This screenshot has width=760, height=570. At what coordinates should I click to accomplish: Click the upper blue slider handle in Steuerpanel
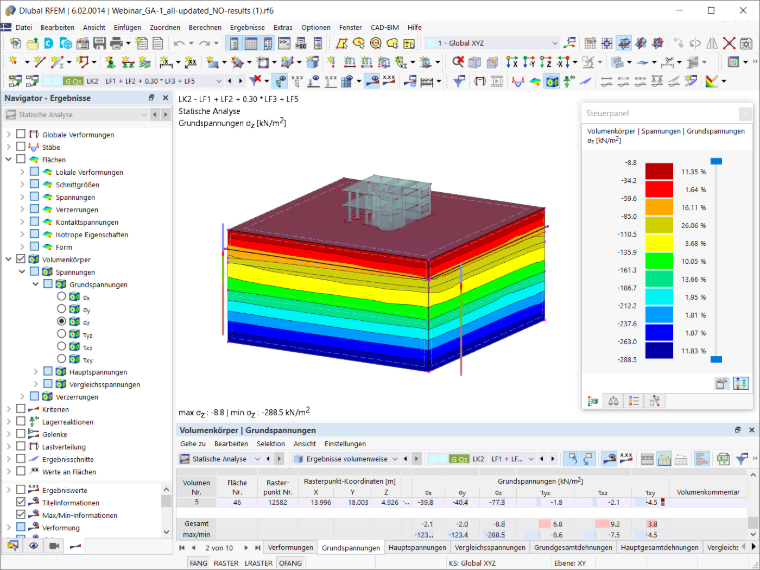(x=716, y=161)
